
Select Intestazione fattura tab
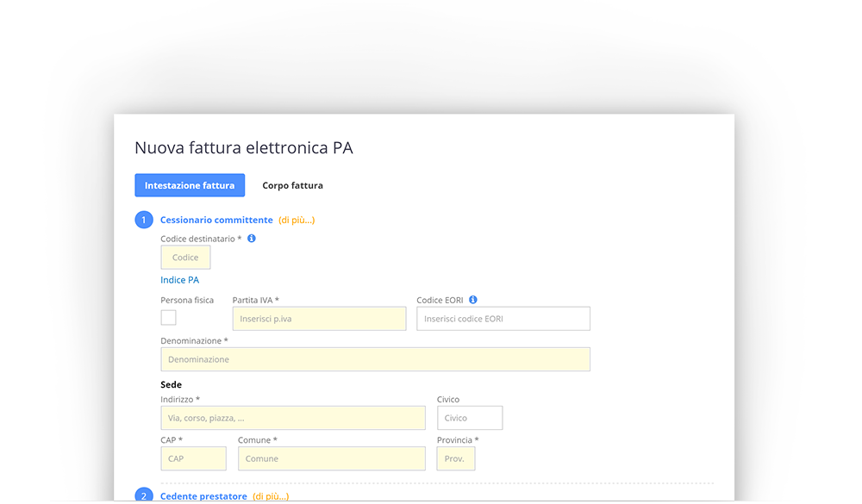point(190,185)
